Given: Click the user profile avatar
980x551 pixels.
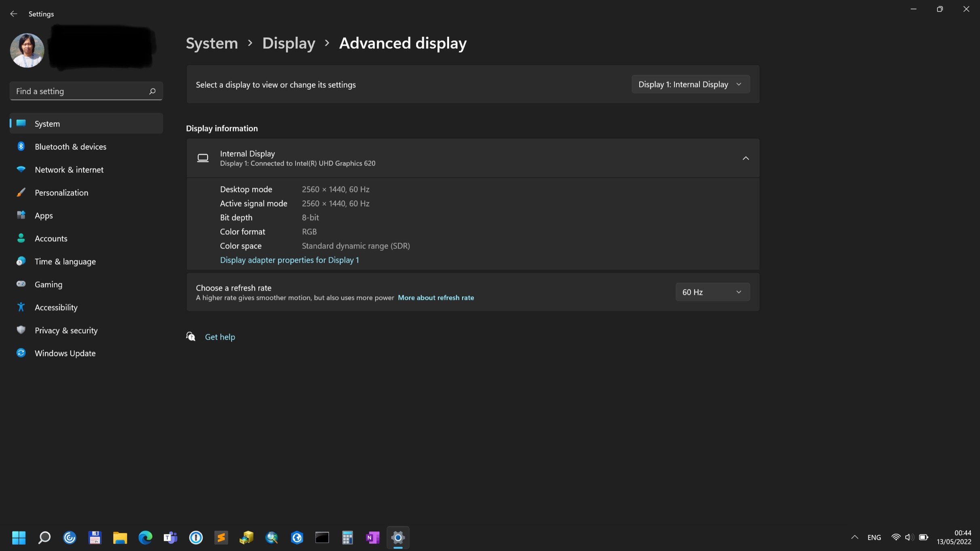Looking at the screenshot, I should pos(27,50).
